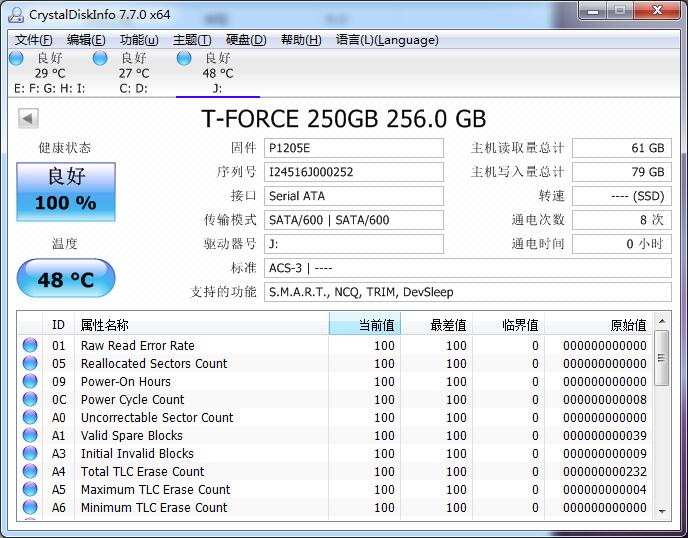Click the 当前值 column header
Viewport: 688px width, 538px height.
(365, 325)
